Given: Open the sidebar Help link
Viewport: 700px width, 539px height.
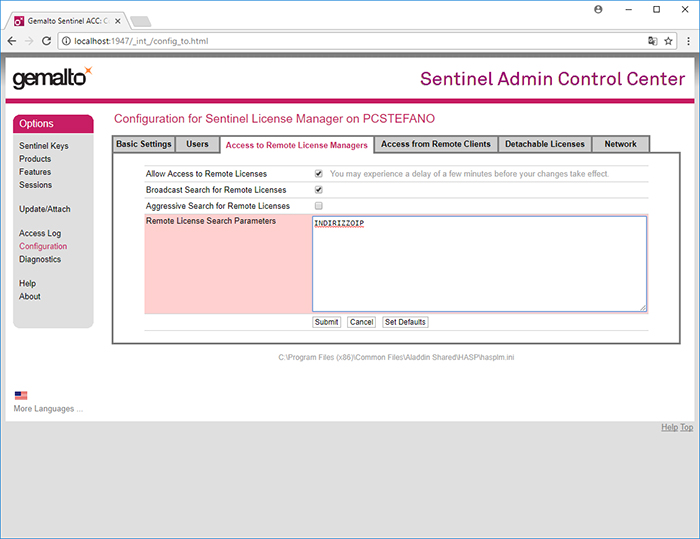Looking at the screenshot, I should click(x=27, y=284).
